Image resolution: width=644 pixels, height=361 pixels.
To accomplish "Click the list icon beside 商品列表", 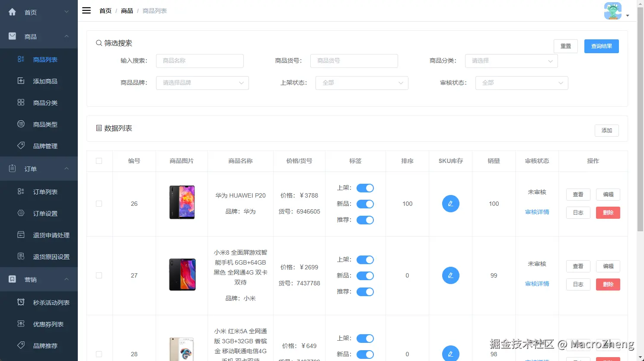I will (x=21, y=59).
